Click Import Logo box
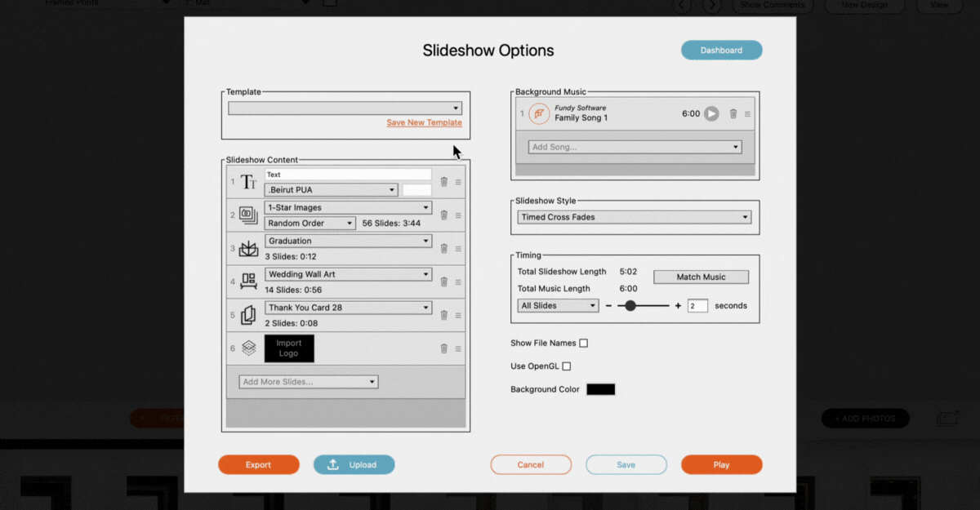This screenshot has width=980, height=510. click(289, 348)
